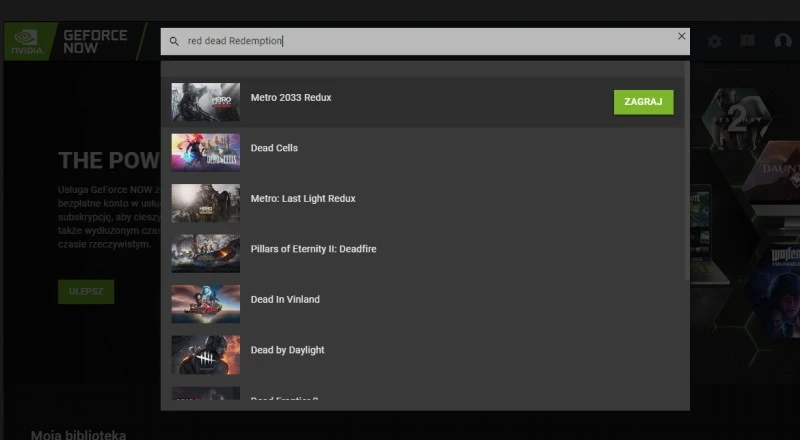This screenshot has height=440, width=800.
Task: Open Metro 2033 Redux thumbnail
Action: [206, 102]
